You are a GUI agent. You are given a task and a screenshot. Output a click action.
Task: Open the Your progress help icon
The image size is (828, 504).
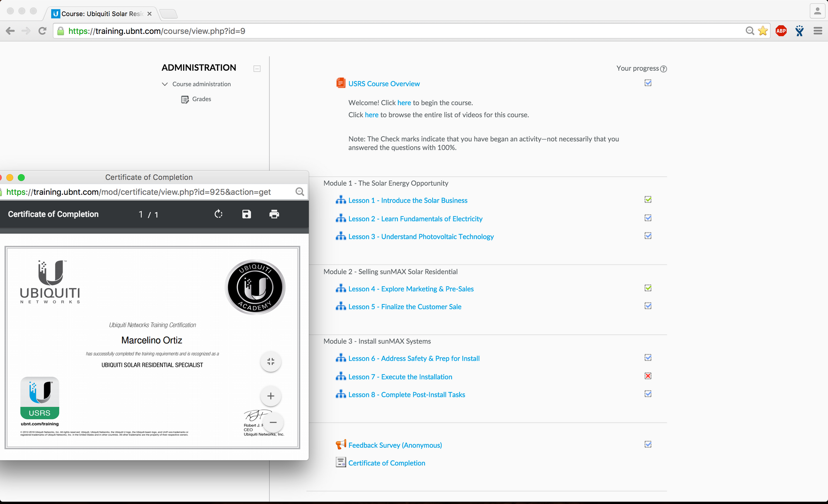coord(664,69)
